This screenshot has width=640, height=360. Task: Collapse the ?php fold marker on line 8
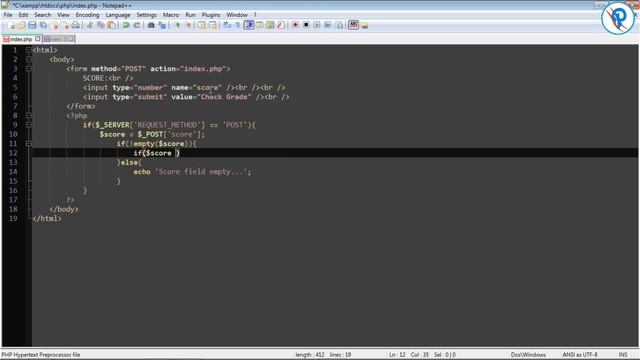[29, 116]
